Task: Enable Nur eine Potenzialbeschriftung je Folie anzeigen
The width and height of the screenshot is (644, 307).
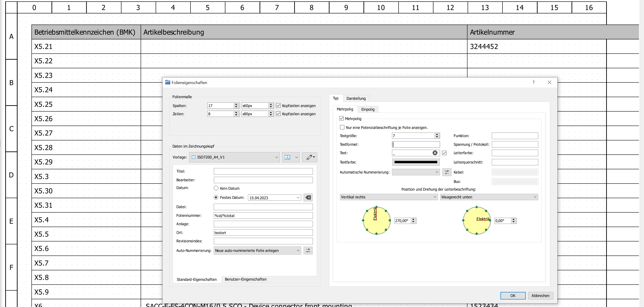Action: (342, 127)
